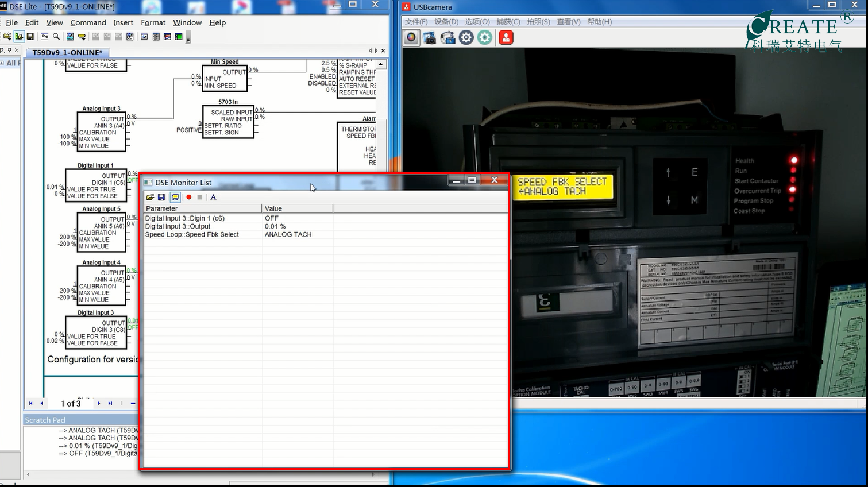Screen dimensions: 868x487
Task: Click the up arrow of the diagram vertical scrollbar
Action: coord(381,64)
